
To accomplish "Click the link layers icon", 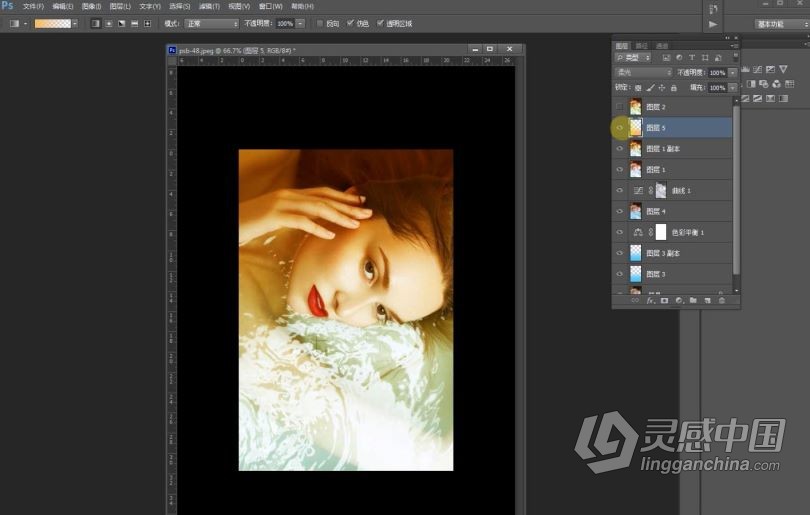I will [635, 301].
